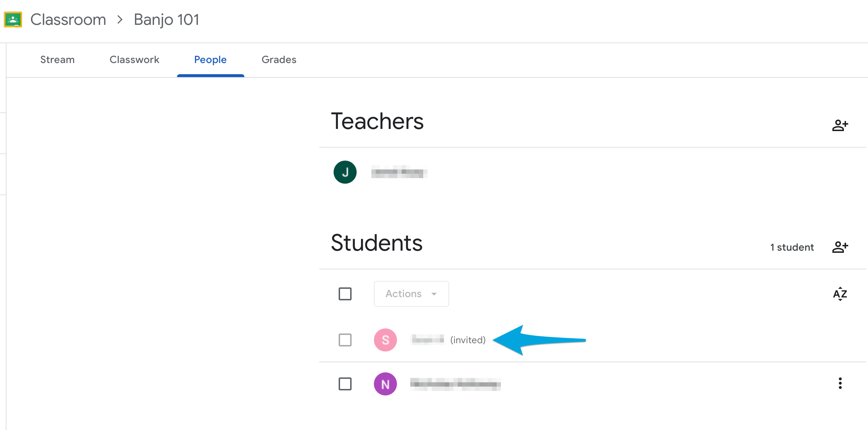Screen dimensions: 868x430
Task: Click the green Google Classroom logo
Action: [x=13, y=19]
